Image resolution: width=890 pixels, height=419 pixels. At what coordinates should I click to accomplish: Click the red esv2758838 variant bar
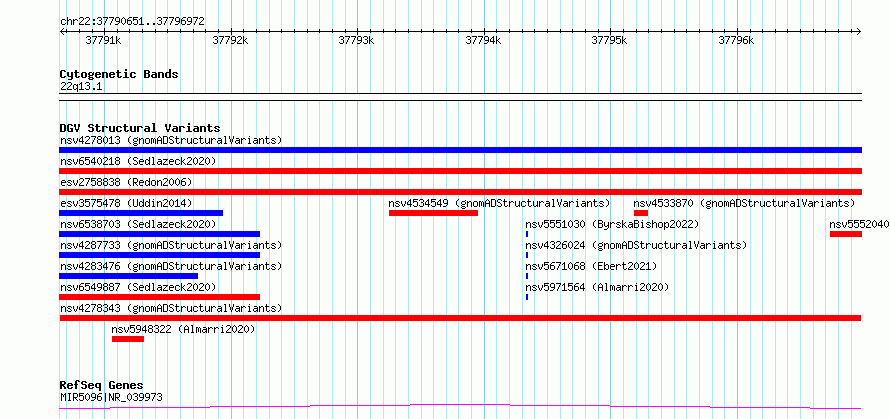[x=460, y=192]
